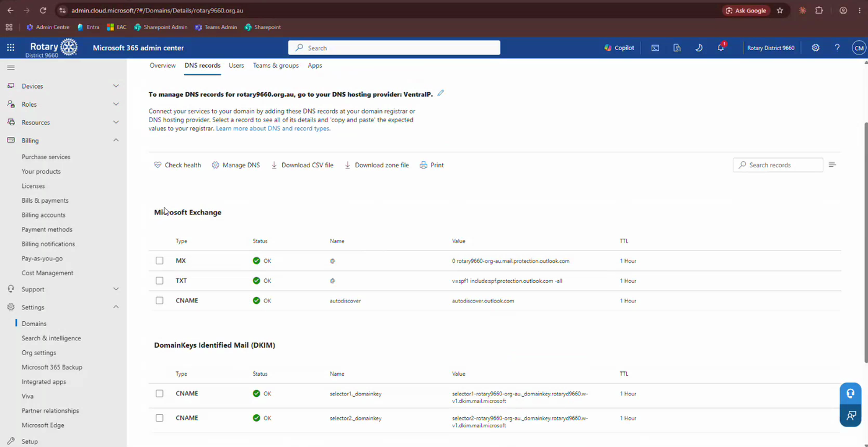The width and height of the screenshot is (868, 447).
Task: Open Learn more about DNS link
Action: (x=273, y=128)
